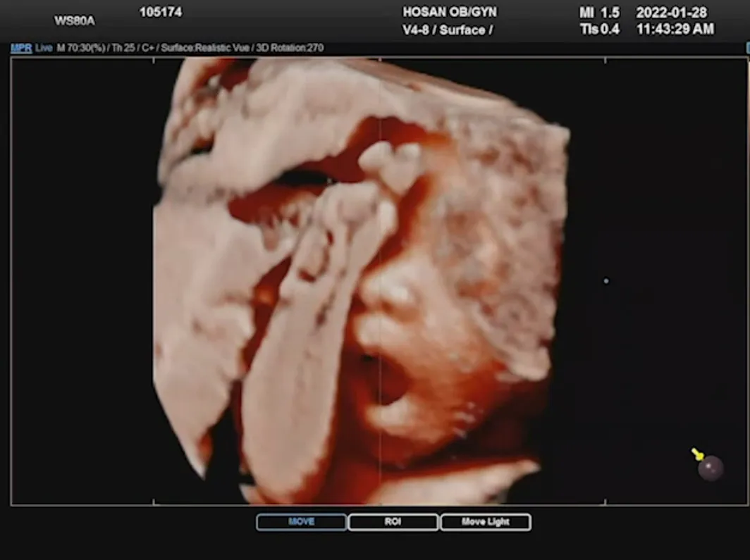Click the 'Th 25' threshold value
The image size is (750, 560).
(x=123, y=48)
